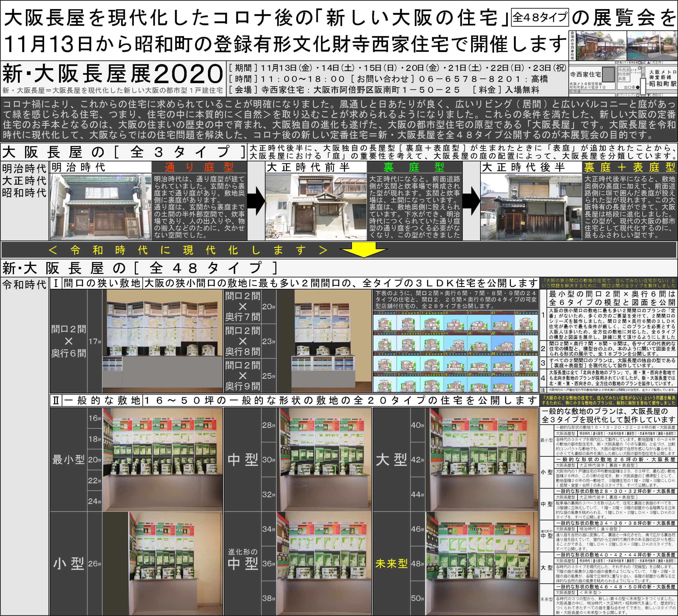The width and height of the screenshot is (678, 616).
Task: Open 間口2間×奥行6間 model display photo
Action: tap(163, 341)
